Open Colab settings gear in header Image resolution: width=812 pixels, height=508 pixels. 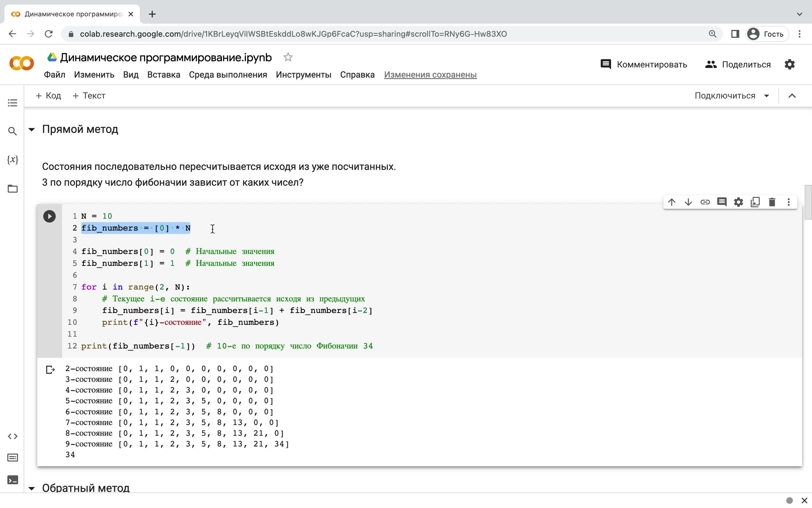tap(789, 64)
